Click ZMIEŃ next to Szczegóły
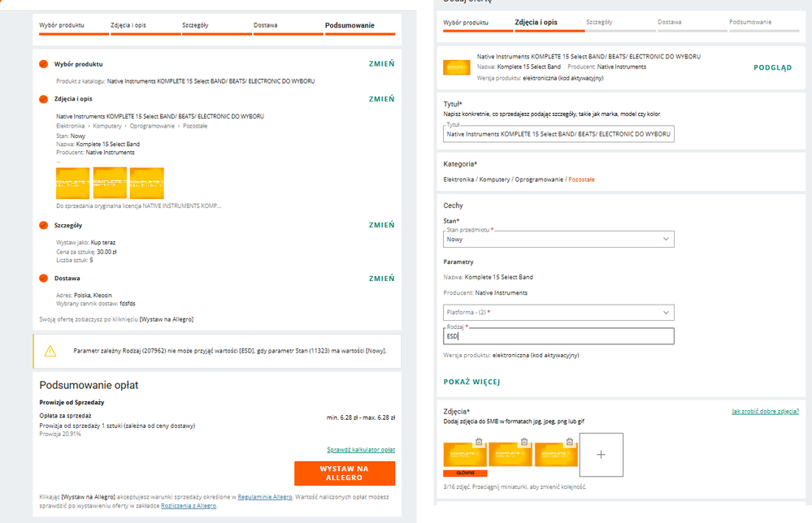This screenshot has width=812, height=523. 382,225
